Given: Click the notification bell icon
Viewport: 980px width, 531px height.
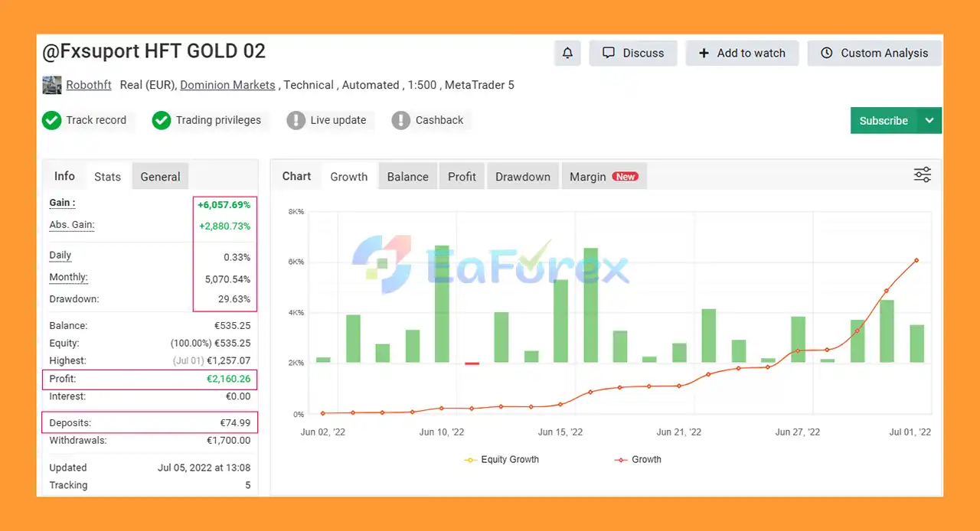Looking at the screenshot, I should [567, 53].
